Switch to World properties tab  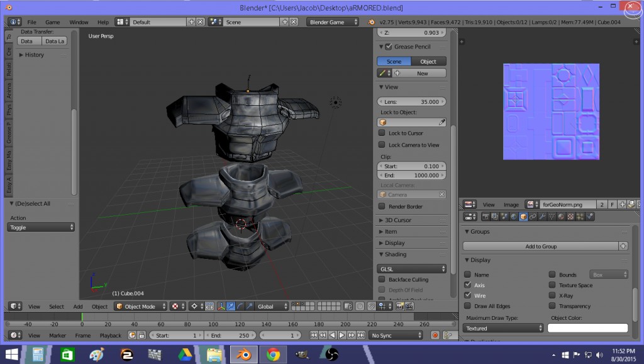[513, 216]
